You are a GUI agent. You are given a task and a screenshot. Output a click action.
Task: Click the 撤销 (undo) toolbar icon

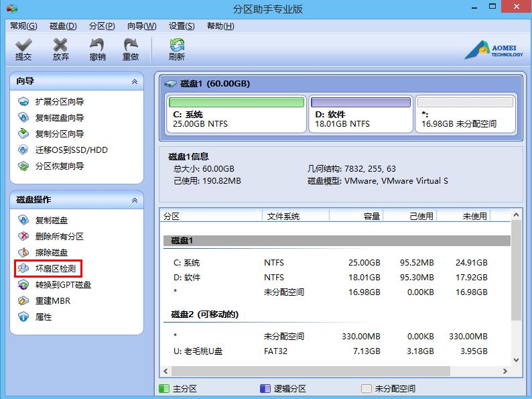[97, 45]
